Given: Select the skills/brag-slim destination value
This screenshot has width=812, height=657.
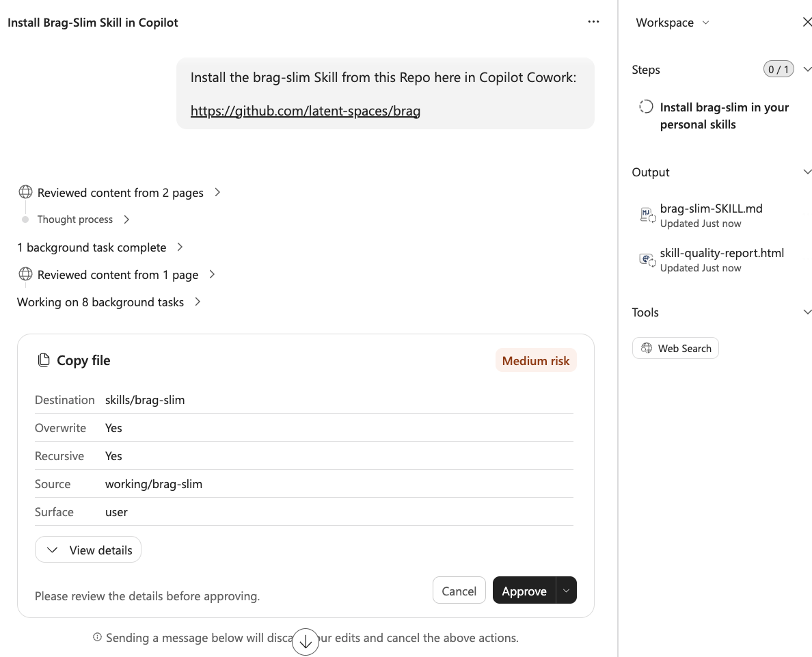Looking at the screenshot, I should (145, 400).
